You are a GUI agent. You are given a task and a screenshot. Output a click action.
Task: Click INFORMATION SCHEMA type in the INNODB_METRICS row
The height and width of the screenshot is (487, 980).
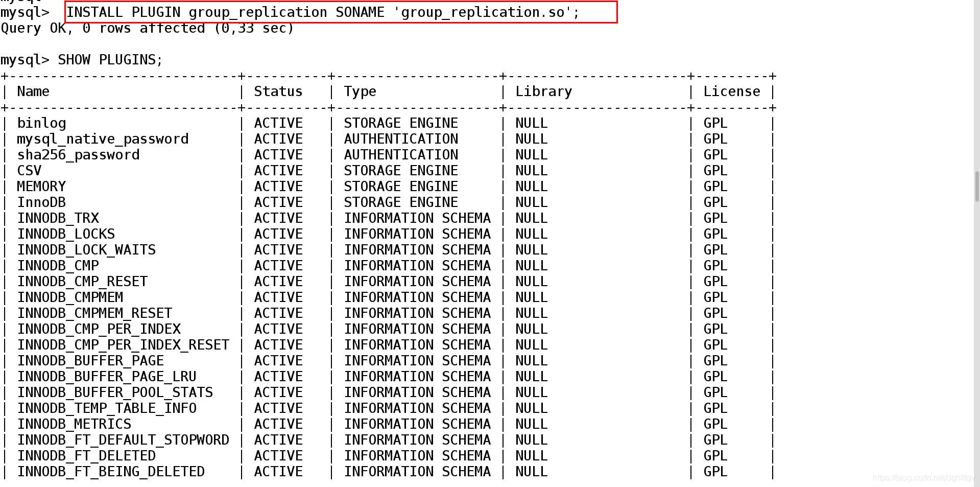417,424
